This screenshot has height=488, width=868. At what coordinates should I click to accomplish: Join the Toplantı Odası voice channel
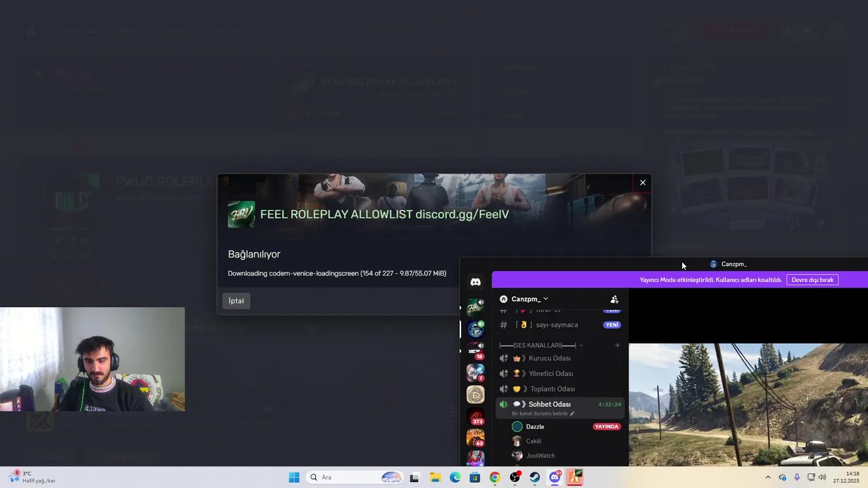coord(559,389)
